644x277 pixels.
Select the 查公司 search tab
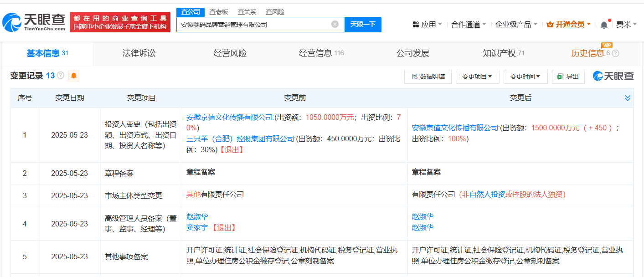(191, 12)
